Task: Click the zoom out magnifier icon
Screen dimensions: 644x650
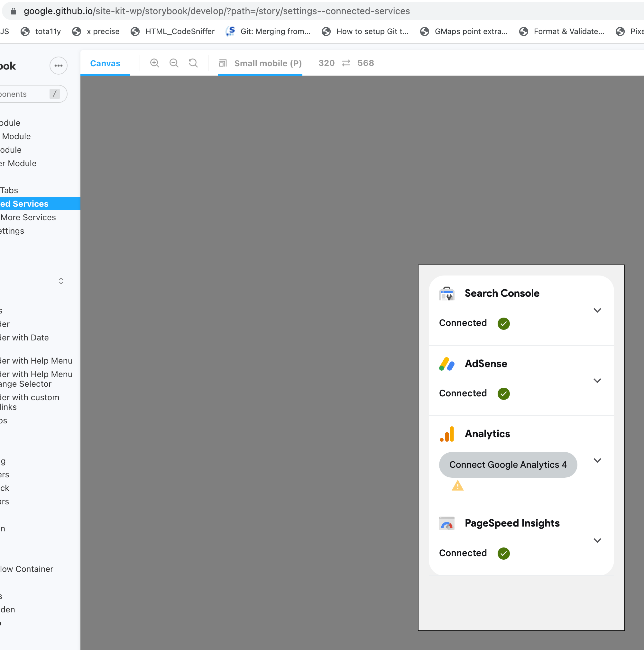Action: coord(174,63)
